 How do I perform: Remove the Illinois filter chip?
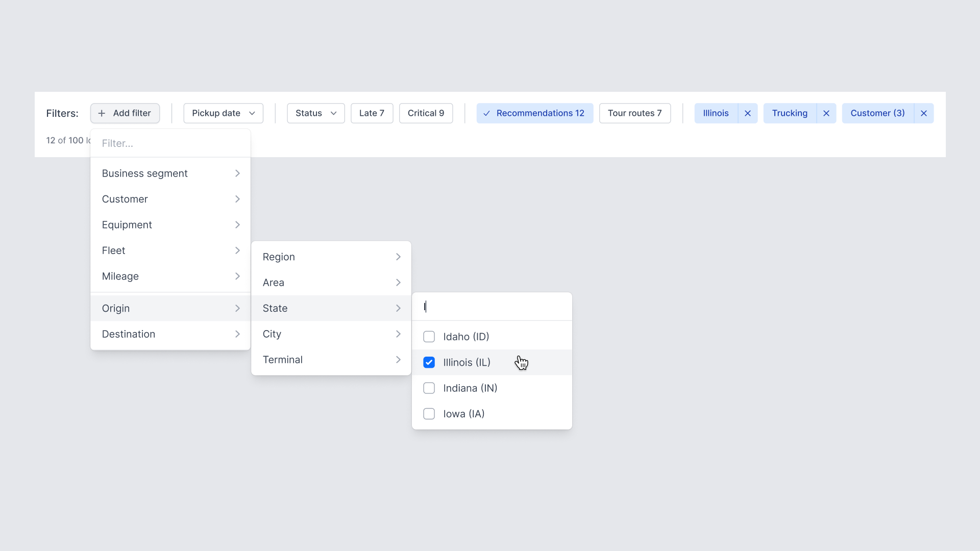(748, 113)
